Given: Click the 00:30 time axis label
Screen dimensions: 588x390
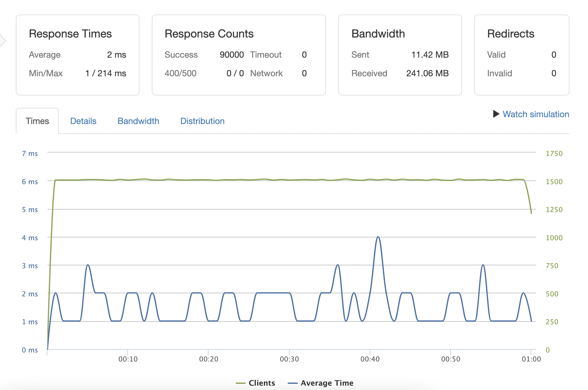Looking at the screenshot, I should [289, 359].
